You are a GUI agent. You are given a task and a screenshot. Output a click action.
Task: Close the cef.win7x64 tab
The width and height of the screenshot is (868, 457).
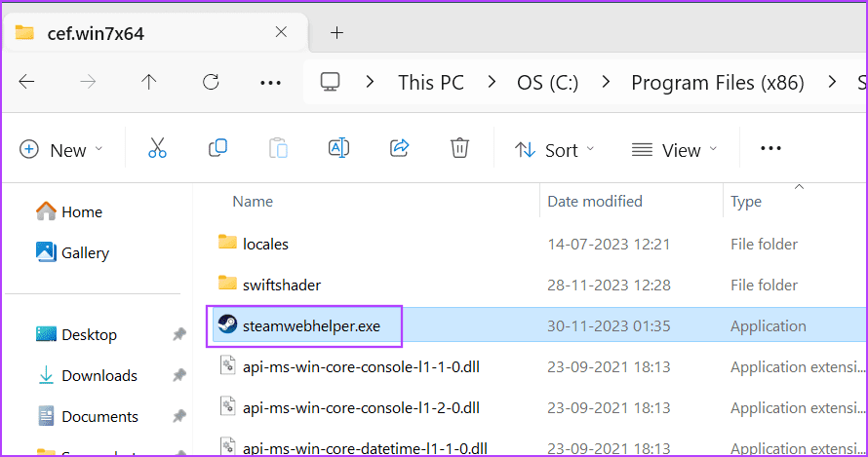click(x=281, y=32)
